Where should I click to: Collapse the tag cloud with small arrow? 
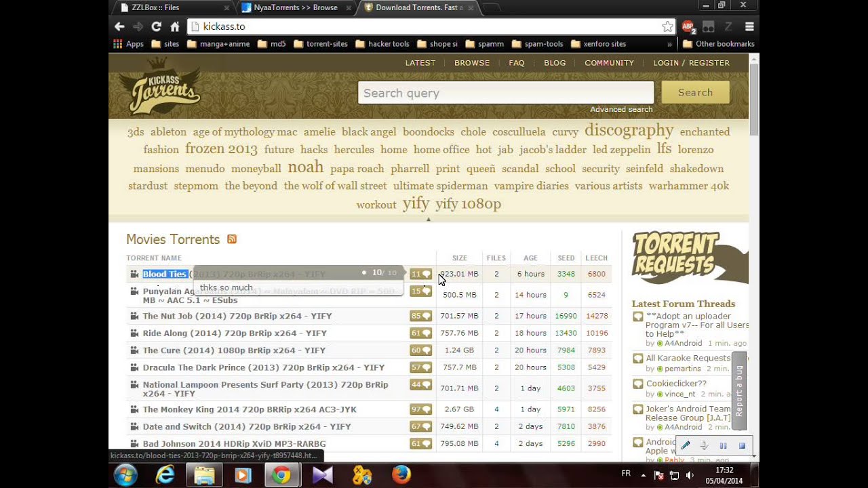429,219
